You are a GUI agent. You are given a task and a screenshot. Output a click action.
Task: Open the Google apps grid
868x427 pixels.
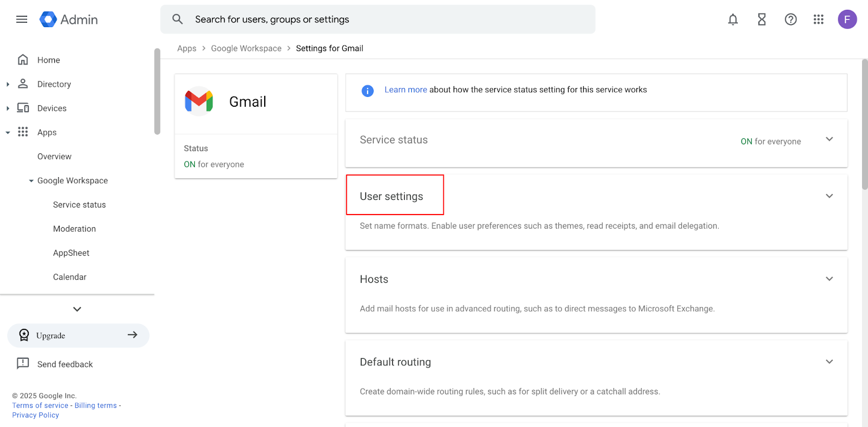point(819,20)
